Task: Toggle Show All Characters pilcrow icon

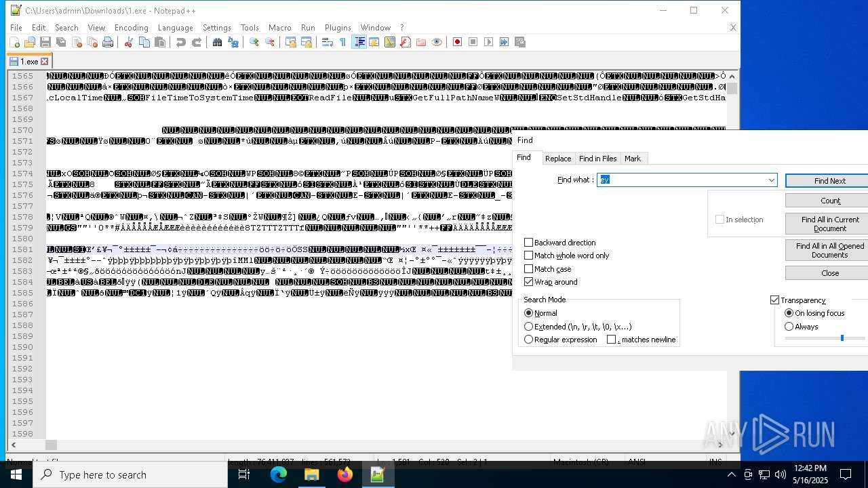Action: [x=342, y=42]
